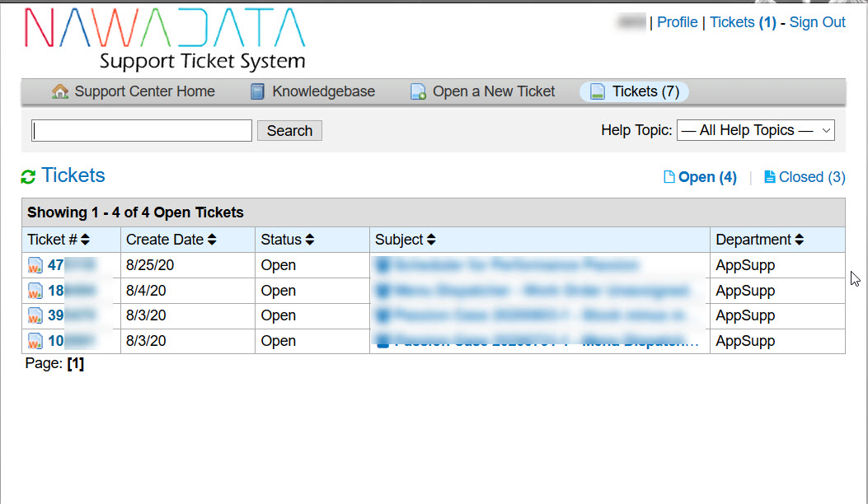Select the Tickets (7) navigation tab
Image resolution: width=868 pixels, height=504 pixels.
[634, 91]
